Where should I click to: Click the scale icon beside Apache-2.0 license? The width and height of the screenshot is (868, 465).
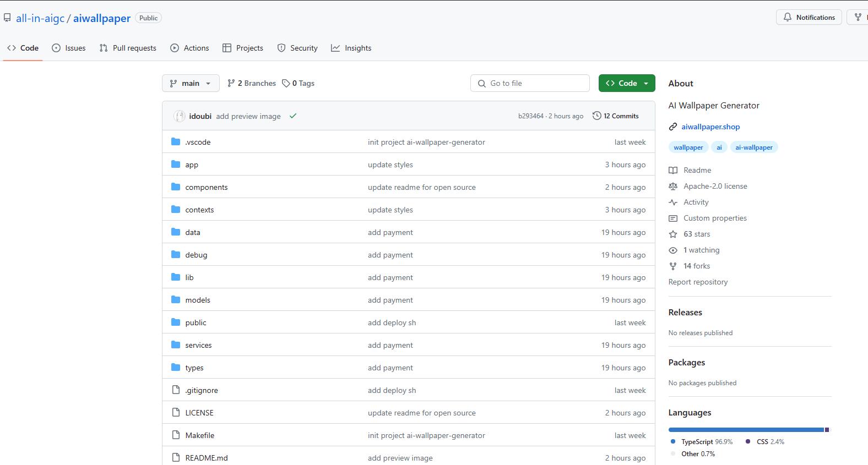673,186
